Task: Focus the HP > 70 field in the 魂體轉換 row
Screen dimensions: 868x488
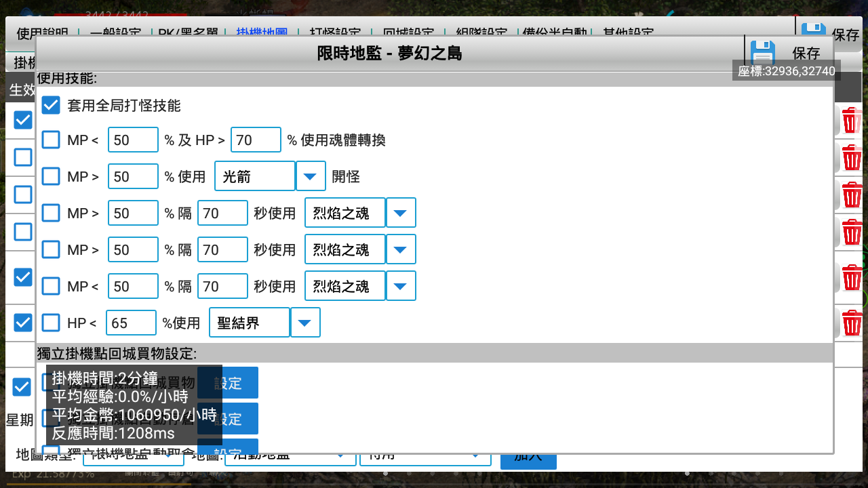Action: (x=256, y=140)
